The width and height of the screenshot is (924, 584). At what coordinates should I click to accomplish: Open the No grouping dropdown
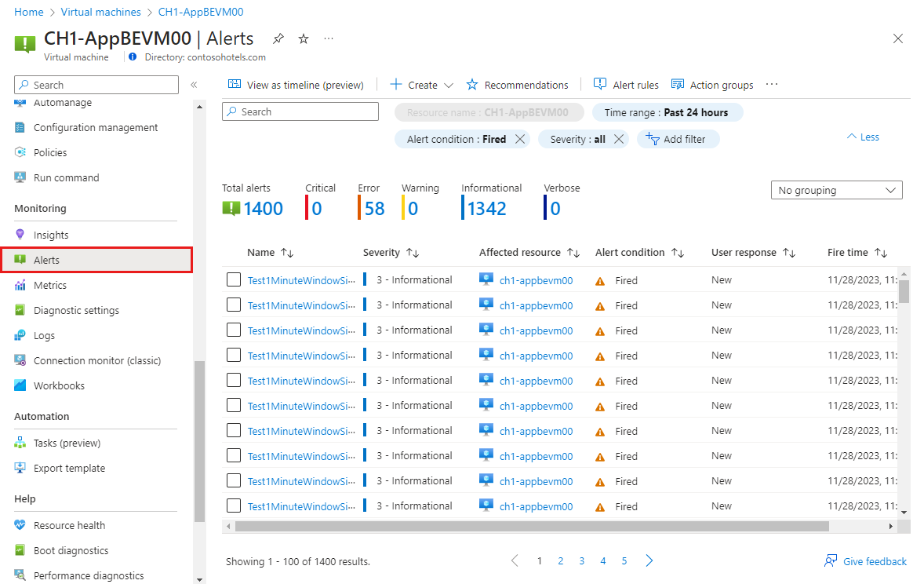pos(836,190)
